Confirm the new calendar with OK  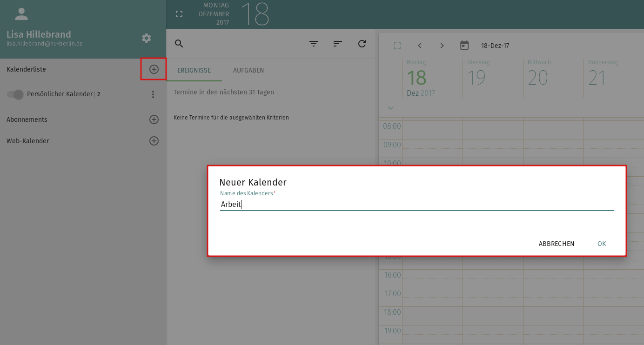pyautogui.click(x=602, y=244)
